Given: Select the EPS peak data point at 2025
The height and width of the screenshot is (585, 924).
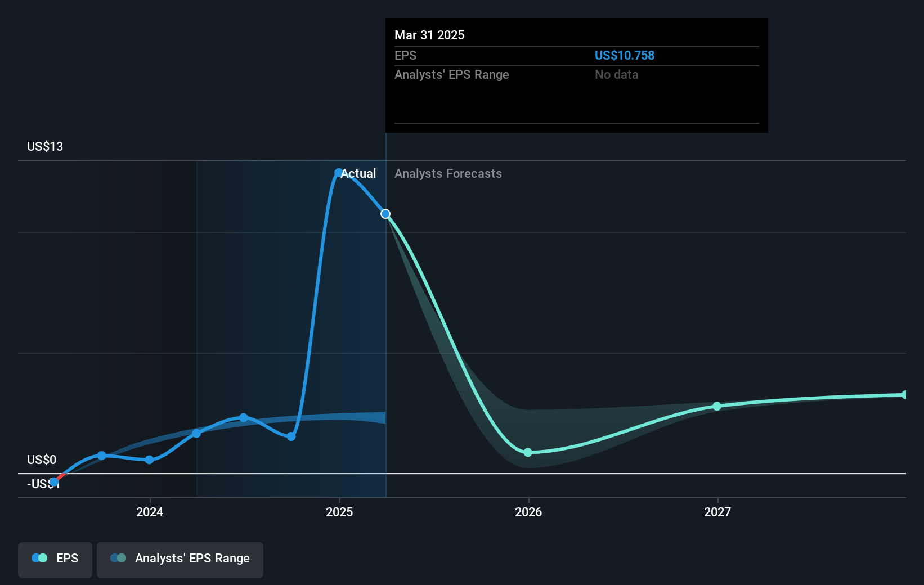Looking at the screenshot, I should 338,173.
